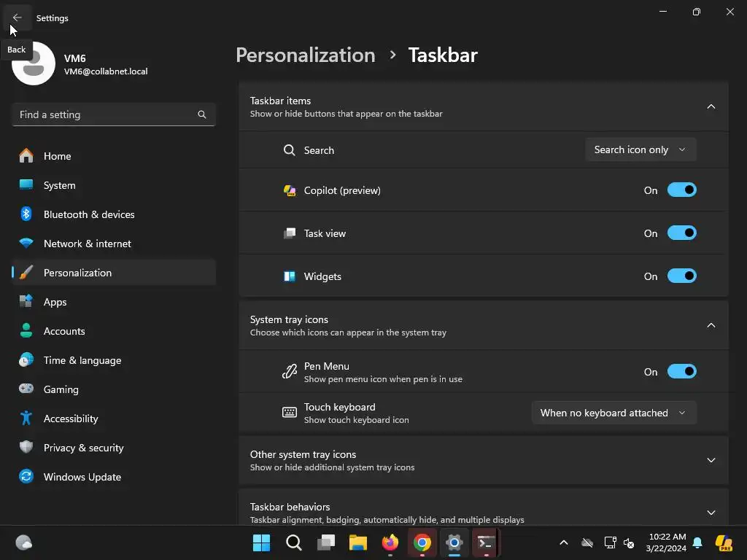Launch File Explorer from the taskbar
The width and height of the screenshot is (747, 560).
click(357, 542)
